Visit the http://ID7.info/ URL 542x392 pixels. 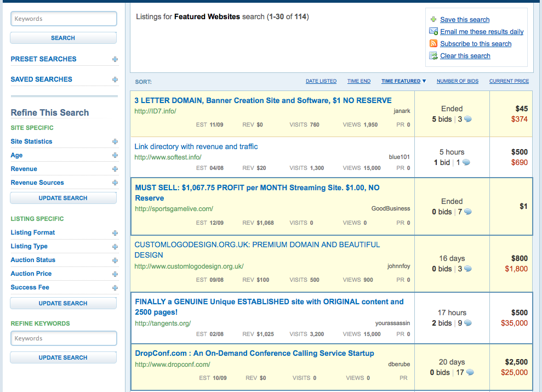[x=155, y=111]
